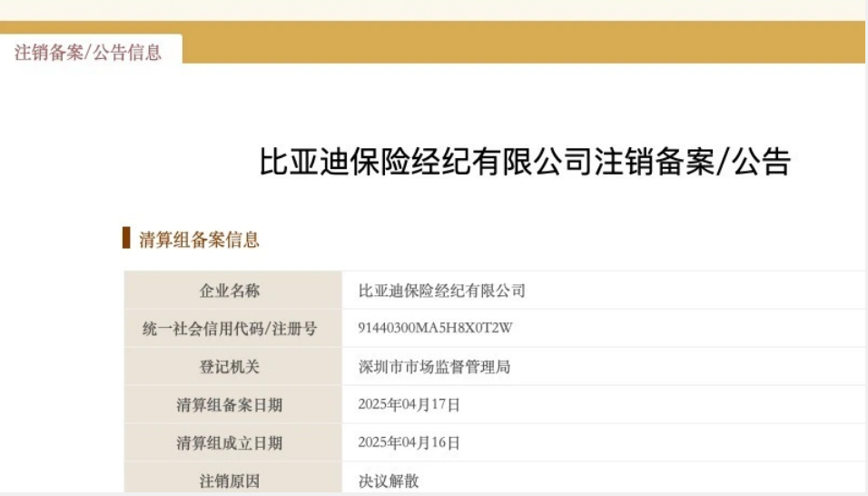Select the 清算组备案日期 label cell

[233, 404]
